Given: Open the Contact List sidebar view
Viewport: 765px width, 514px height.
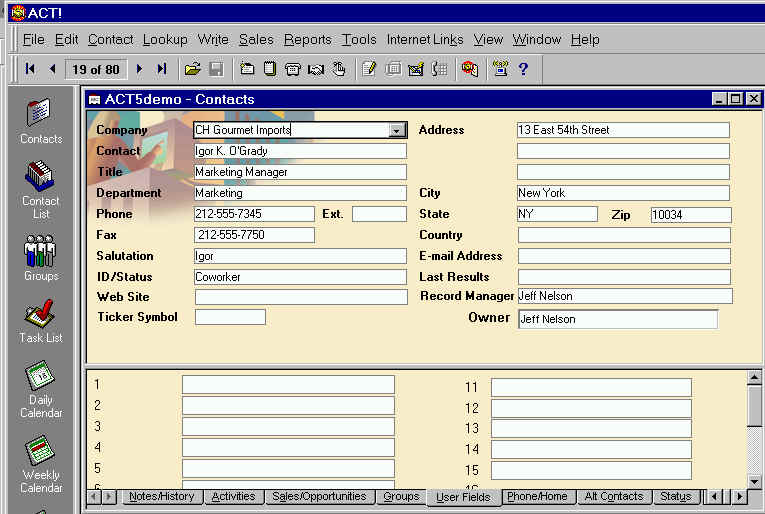Looking at the screenshot, I should coord(41,189).
